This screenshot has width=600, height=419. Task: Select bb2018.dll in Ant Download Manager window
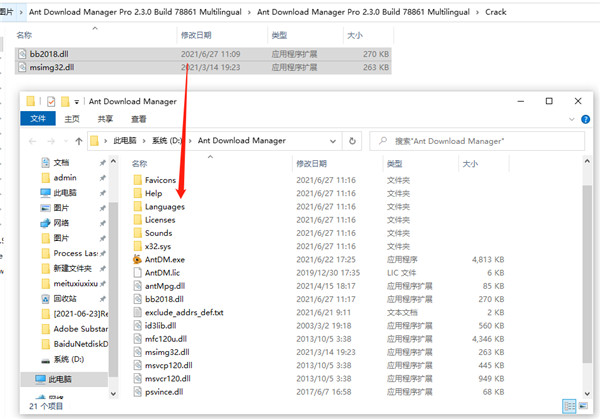[164, 299]
